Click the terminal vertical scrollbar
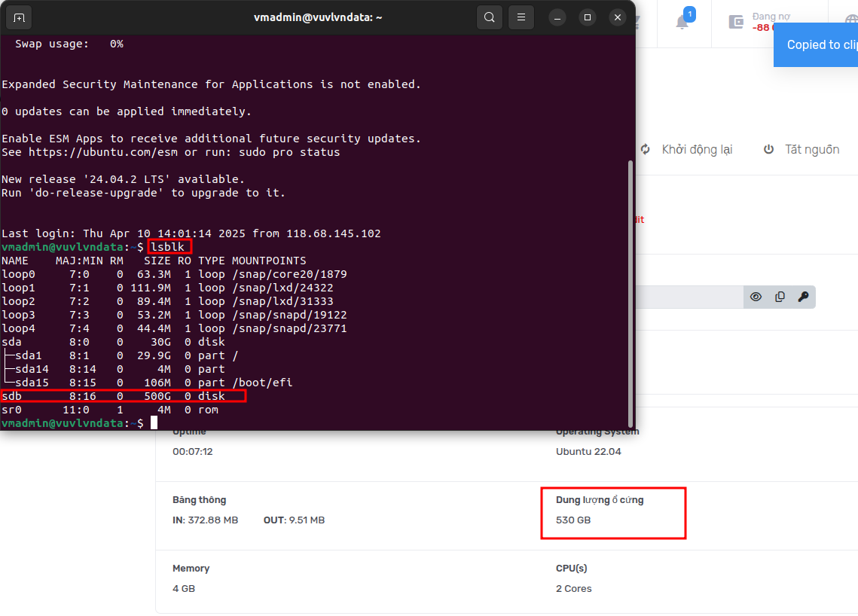 pos(631,294)
